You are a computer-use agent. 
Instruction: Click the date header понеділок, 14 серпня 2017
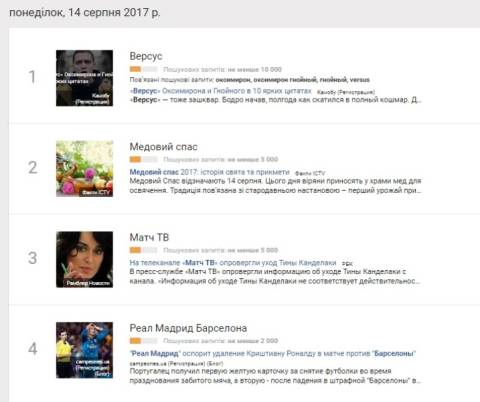(85, 13)
